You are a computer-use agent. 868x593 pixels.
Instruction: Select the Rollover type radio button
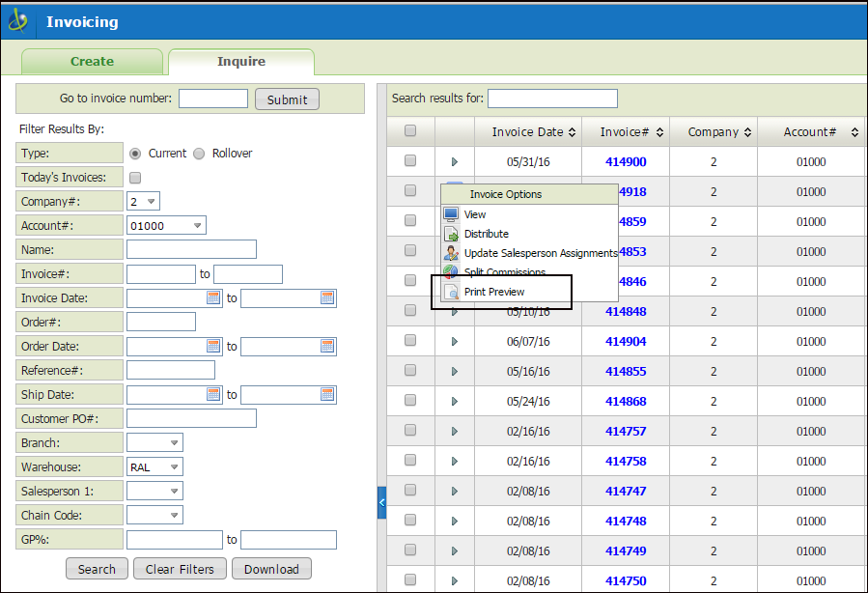[199, 154]
